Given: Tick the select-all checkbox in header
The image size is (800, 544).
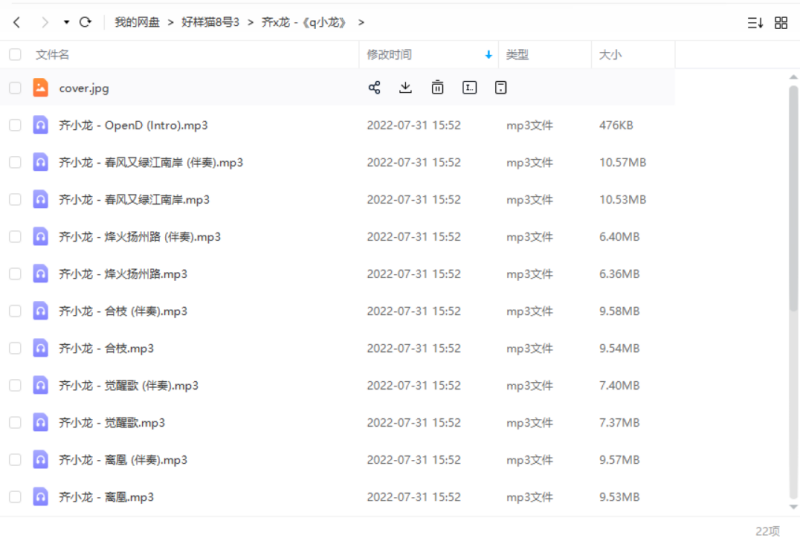Looking at the screenshot, I should (15, 55).
